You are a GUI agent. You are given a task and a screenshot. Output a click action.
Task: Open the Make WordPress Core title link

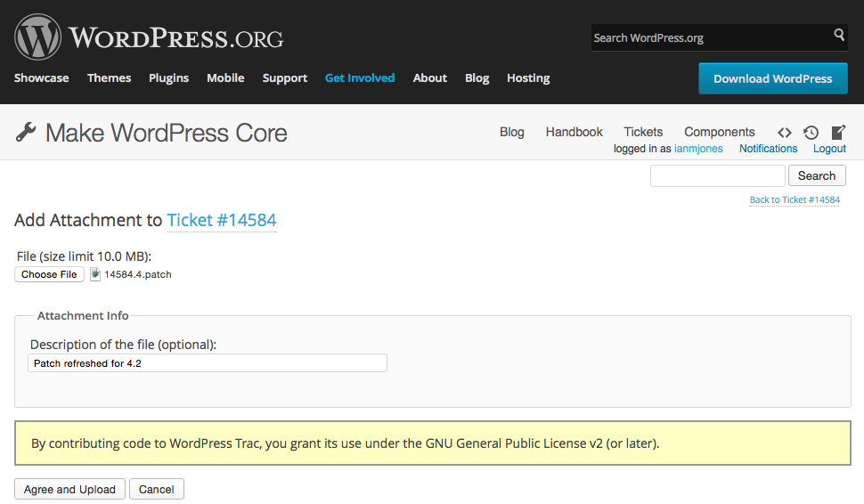[x=166, y=133]
